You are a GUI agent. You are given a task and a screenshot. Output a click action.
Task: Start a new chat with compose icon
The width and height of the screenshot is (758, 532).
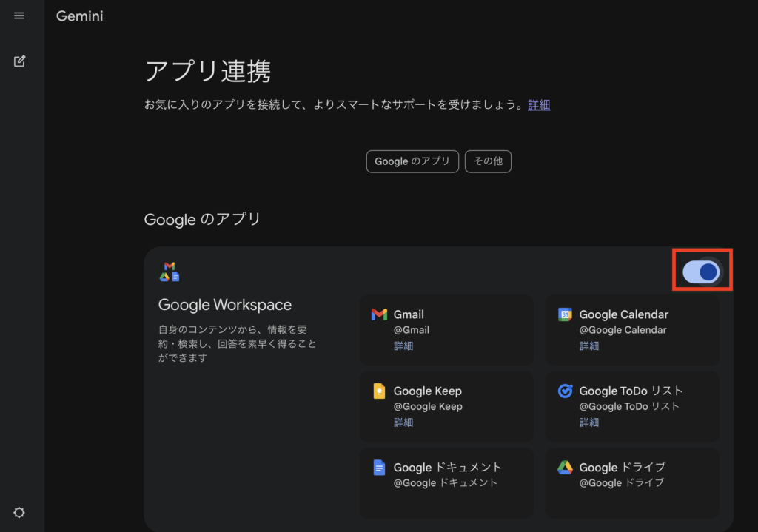click(x=19, y=61)
